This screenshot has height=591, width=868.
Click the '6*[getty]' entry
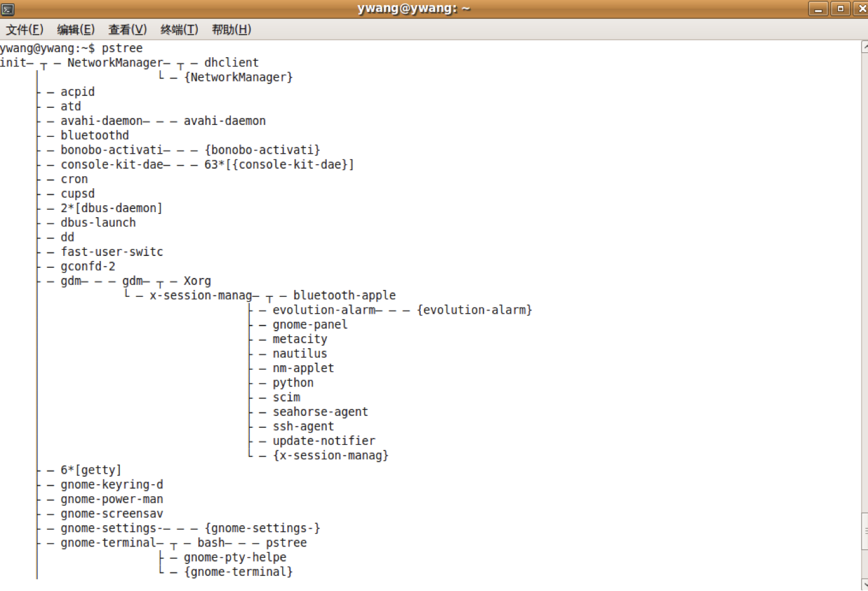pos(91,470)
